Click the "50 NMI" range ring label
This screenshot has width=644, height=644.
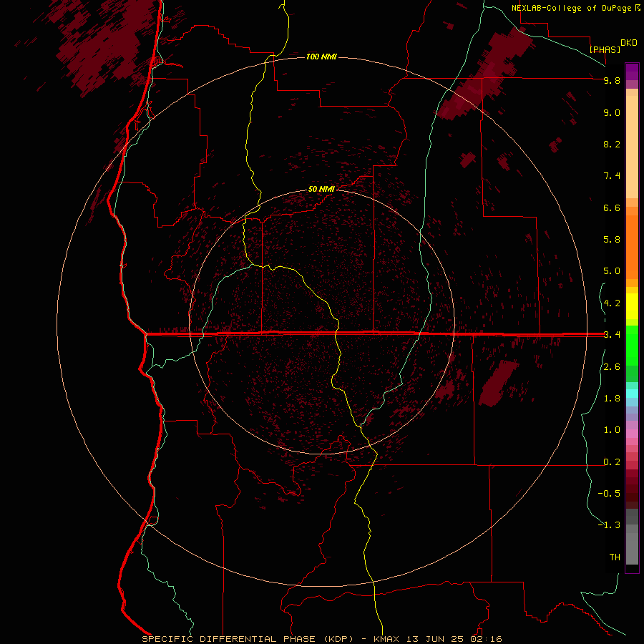click(x=321, y=189)
